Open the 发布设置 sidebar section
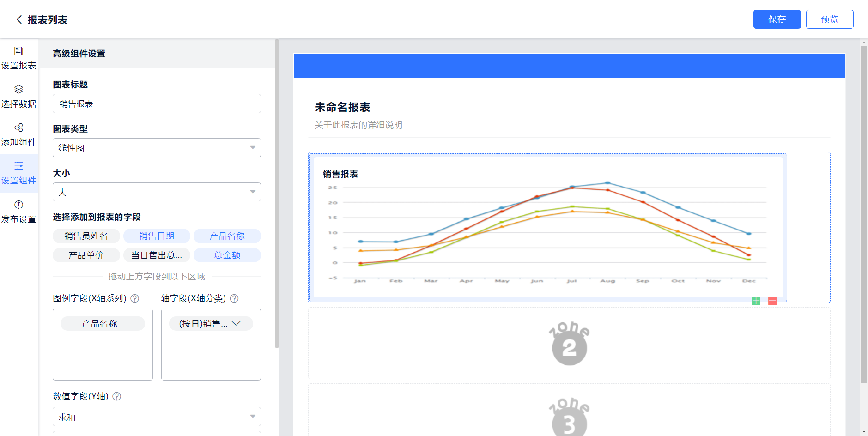868x436 pixels. coord(18,212)
